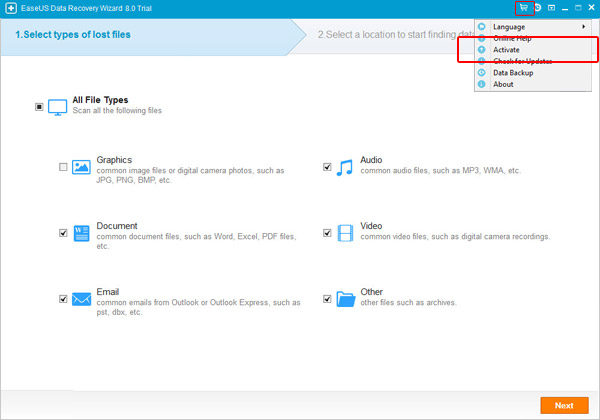Enable the Graphics checkbox
Image resolution: width=600 pixels, height=420 pixels.
[63, 167]
